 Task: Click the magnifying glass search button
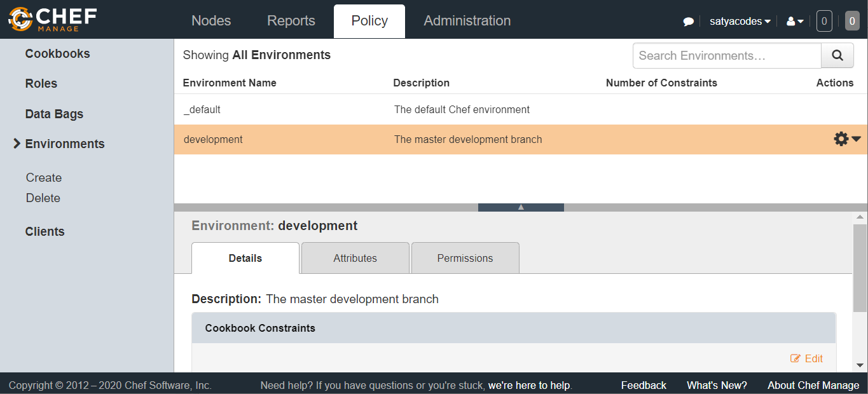pos(837,56)
